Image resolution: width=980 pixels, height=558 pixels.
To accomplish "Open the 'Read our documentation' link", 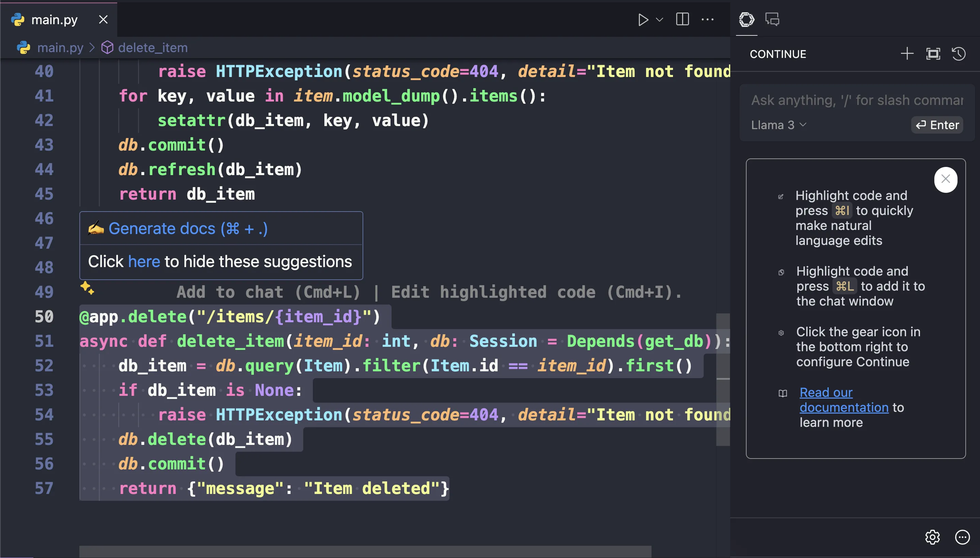I will click(844, 400).
